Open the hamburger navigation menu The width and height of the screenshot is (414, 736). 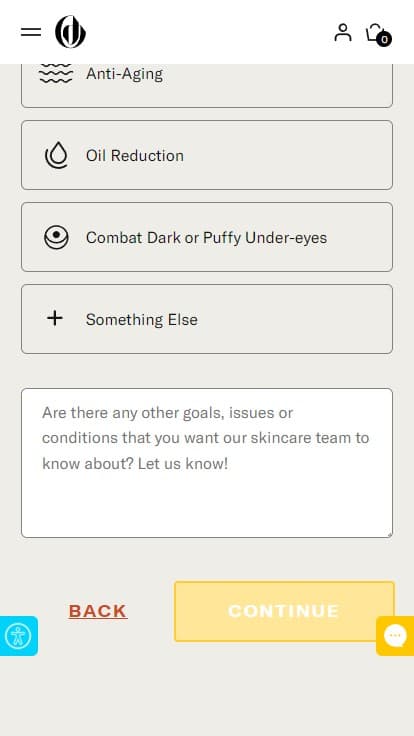click(31, 32)
